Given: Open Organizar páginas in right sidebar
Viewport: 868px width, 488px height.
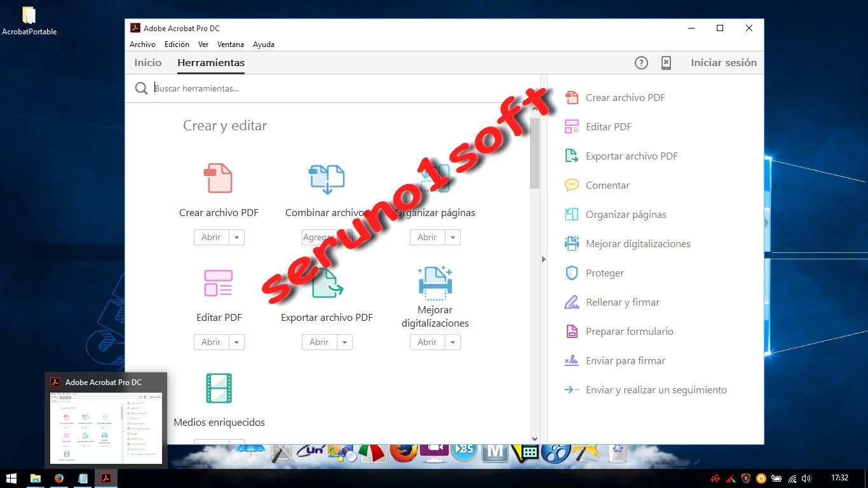Looking at the screenshot, I should tap(616, 214).
